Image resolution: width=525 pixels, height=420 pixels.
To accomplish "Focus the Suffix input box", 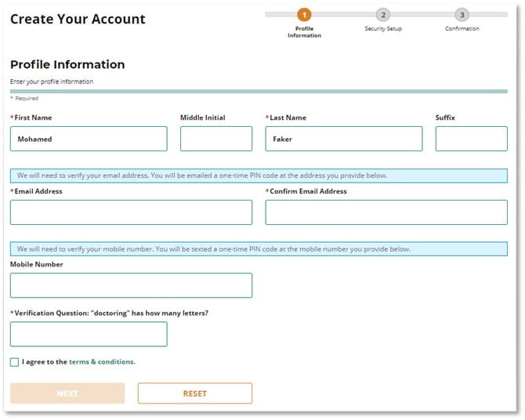I will click(471, 139).
